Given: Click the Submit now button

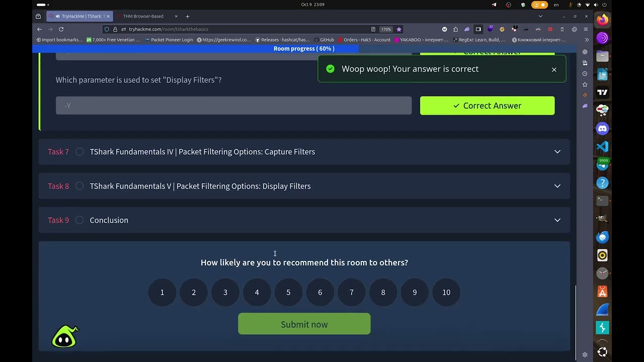Looking at the screenshot, I should [304, 324].
